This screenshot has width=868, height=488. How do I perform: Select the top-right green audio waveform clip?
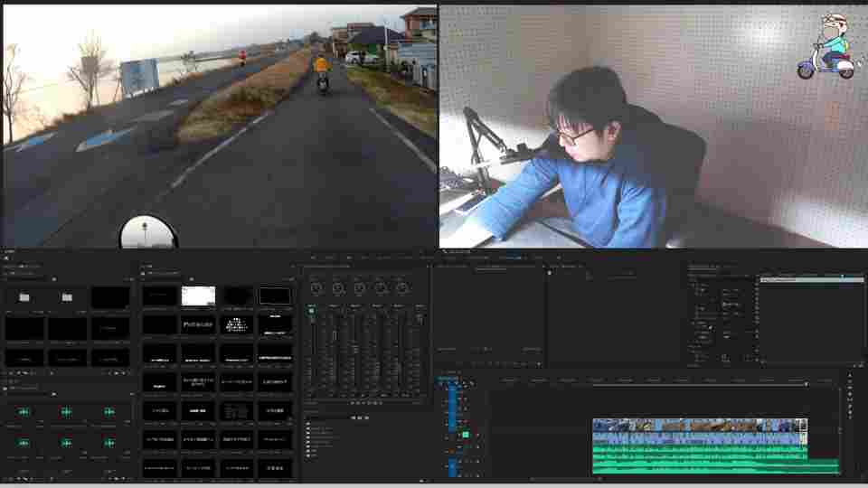(x=109, y=412)
